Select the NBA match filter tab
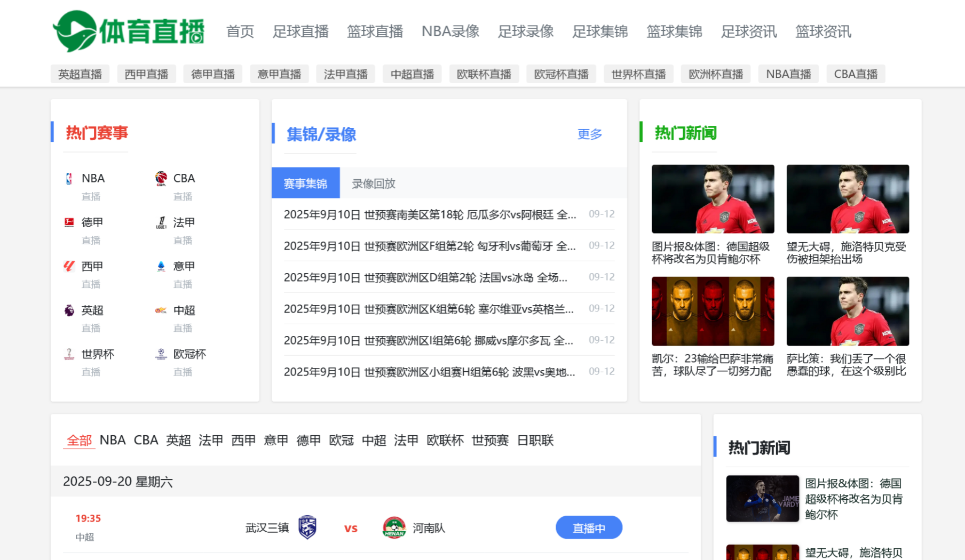Viewport: 965px width, 560px height. tap(113, 440)
